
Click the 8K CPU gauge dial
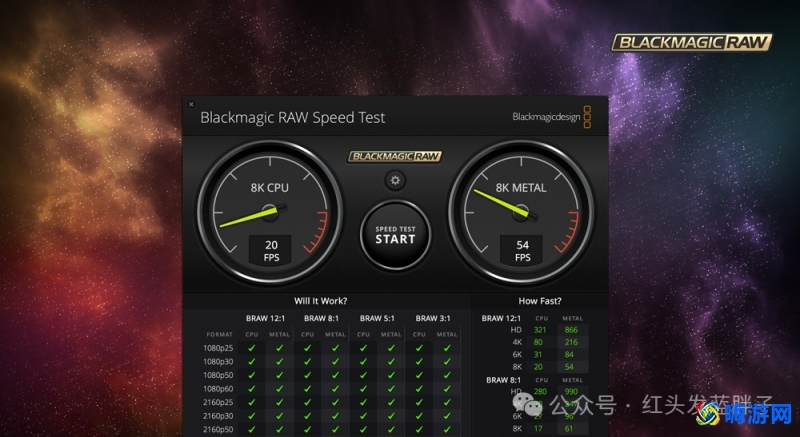tap(270, 212)
